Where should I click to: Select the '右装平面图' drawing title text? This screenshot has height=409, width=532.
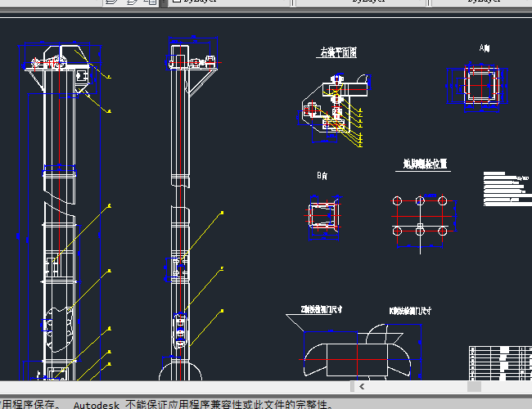pos(338,52)
